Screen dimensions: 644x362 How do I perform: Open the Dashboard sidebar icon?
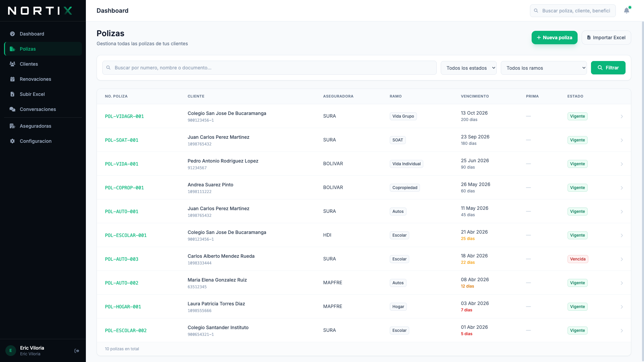coord(12,34)
